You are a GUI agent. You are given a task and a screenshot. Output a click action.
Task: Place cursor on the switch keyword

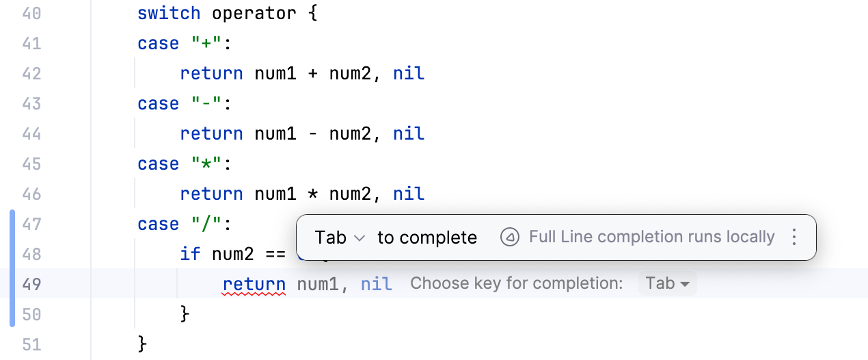pyautogui.click(x=169, y=13)
